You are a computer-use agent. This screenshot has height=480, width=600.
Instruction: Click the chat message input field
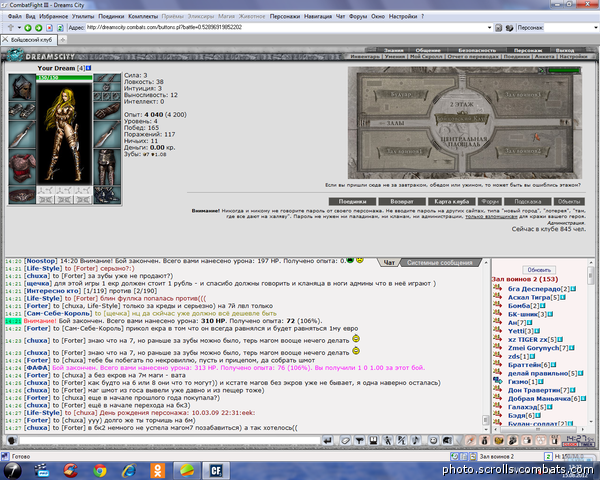170,441
